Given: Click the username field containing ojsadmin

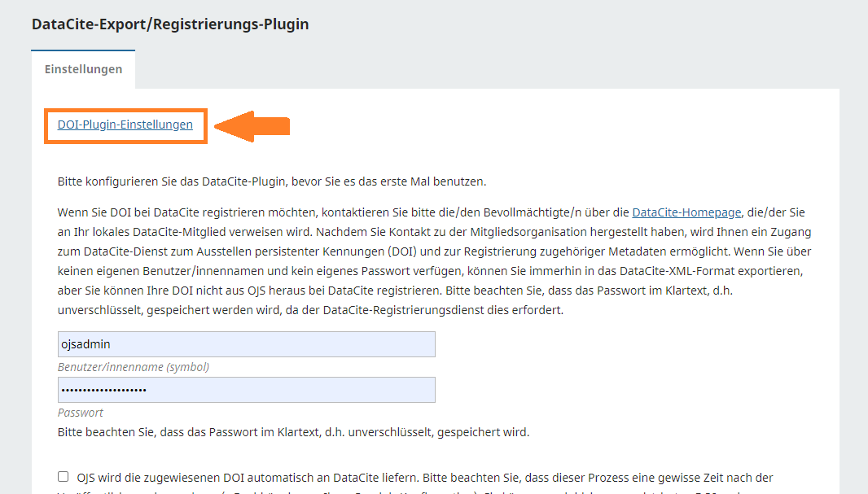Looking at the screenshot, I should click(246, 344).
